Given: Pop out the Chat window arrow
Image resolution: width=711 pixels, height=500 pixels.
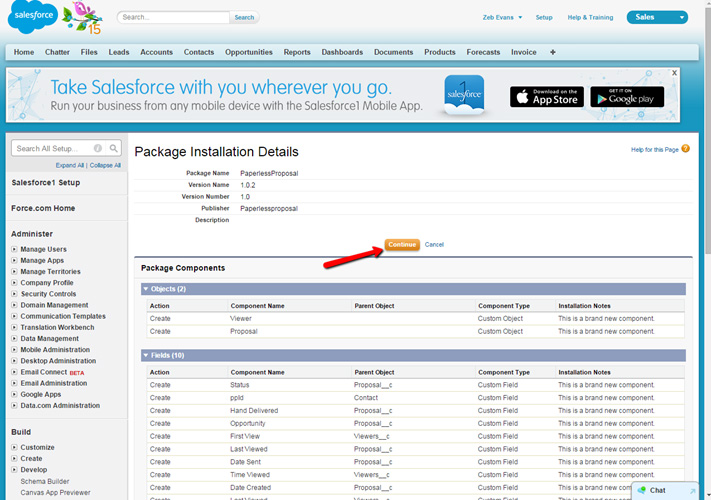Looking at the screenshot, I should point(692,491).
